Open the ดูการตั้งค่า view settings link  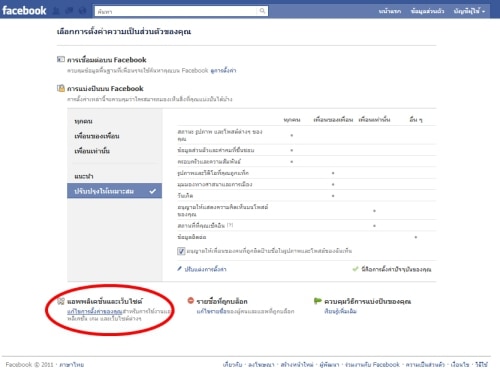pos(223,71)
